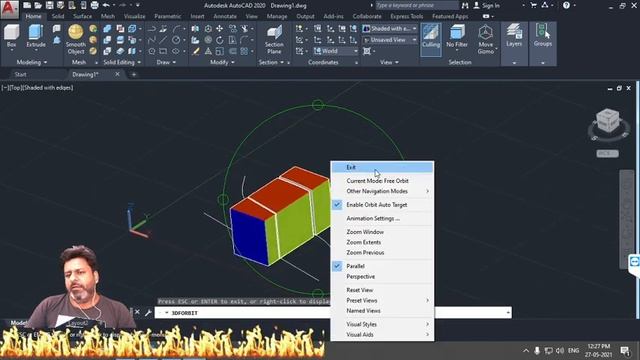Image resolution: width=640 pixels, height=360 pixels.
Task: Toggle the Culling selection button
Action: coord(431,39)
